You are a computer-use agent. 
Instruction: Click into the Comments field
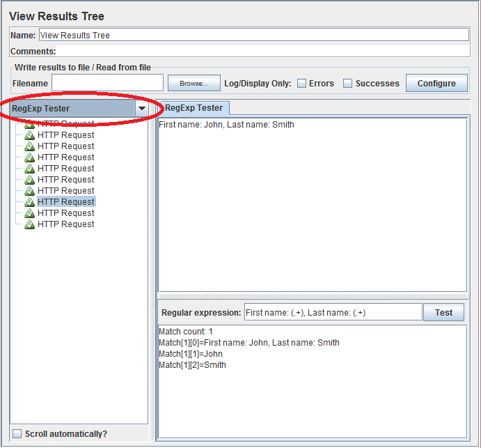click(263, 51)
